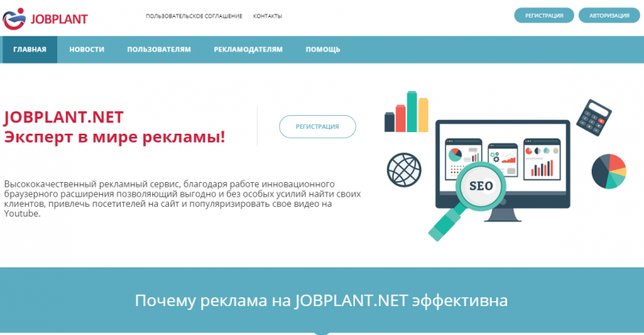Select the ГЛАВНАЯ menu tab
The height and width of the screenshot is (335, 644).
tap(30, 49)
